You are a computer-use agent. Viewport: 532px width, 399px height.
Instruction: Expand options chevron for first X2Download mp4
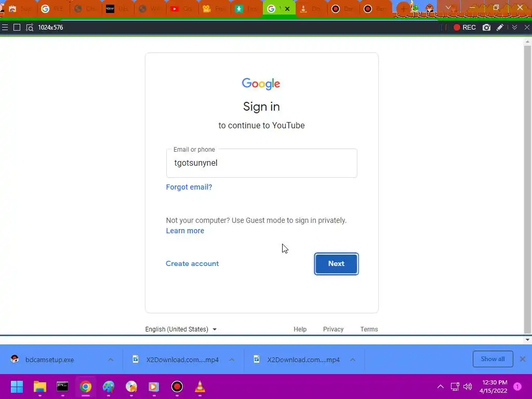232,360
